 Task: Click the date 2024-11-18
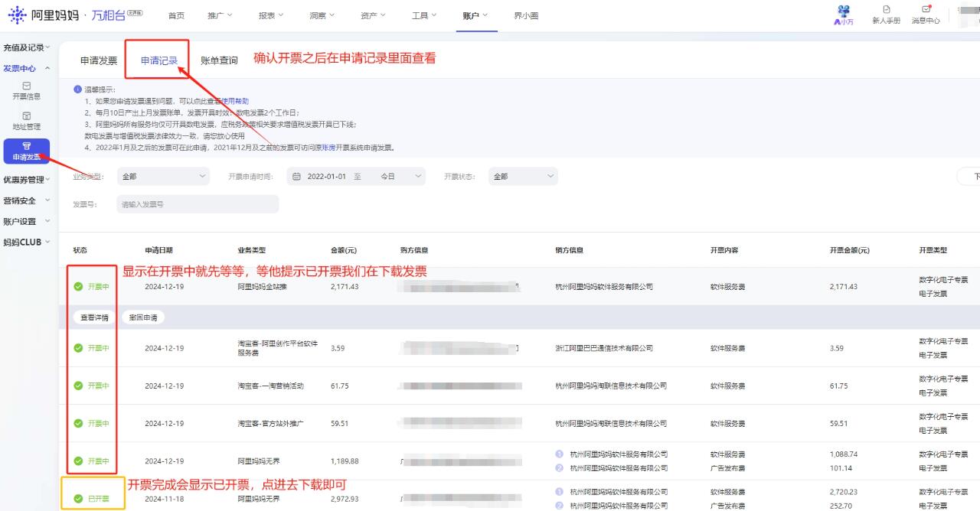(165, 499)
